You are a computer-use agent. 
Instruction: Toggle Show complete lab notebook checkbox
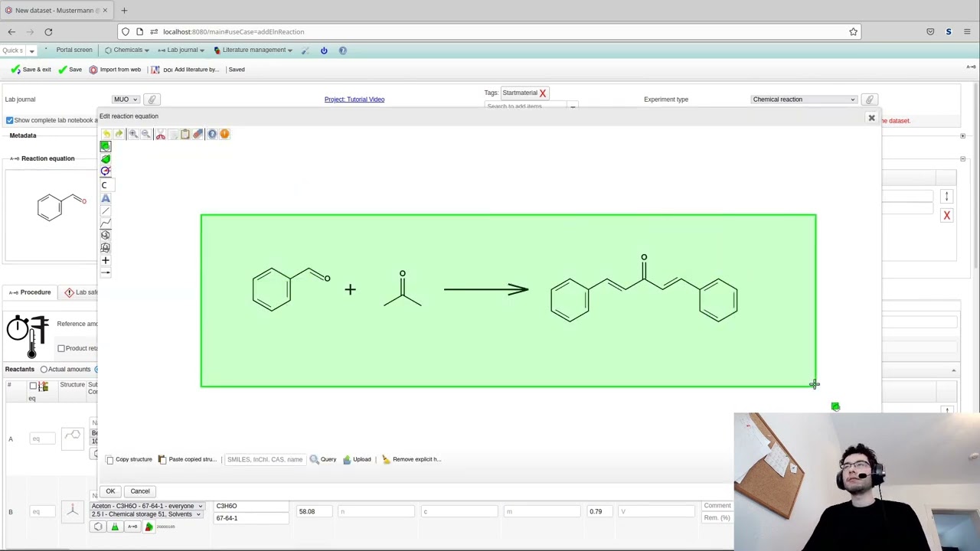(x=9, y=120)
